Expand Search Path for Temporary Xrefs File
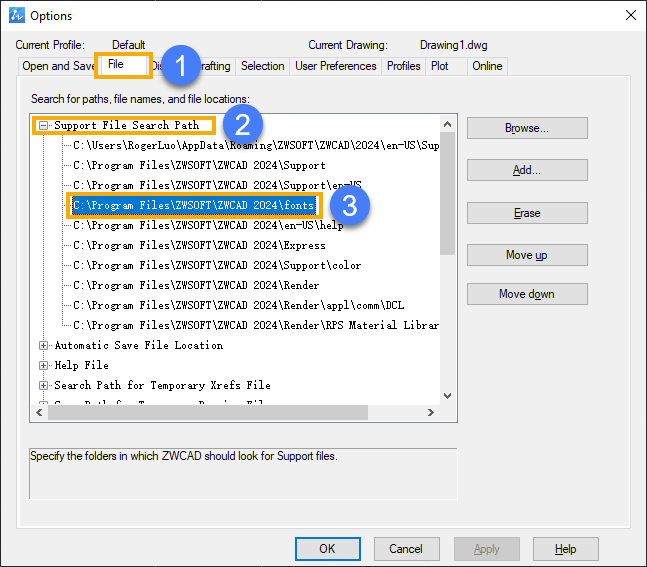This screenshot has height=567, width=647. 43,385
